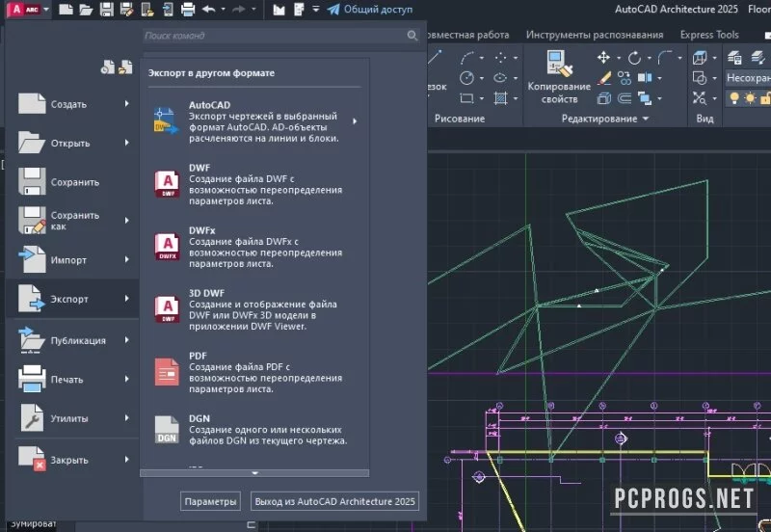Choose DGN export option
The width and height of the screenshot is (771, 532).
click(254, 429)
